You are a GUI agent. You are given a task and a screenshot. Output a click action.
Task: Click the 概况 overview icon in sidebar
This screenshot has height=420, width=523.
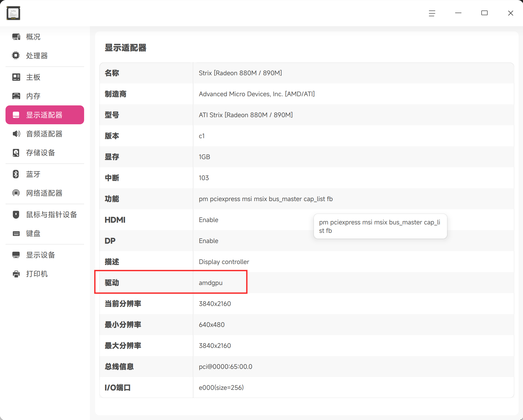[x=16, y=37]
